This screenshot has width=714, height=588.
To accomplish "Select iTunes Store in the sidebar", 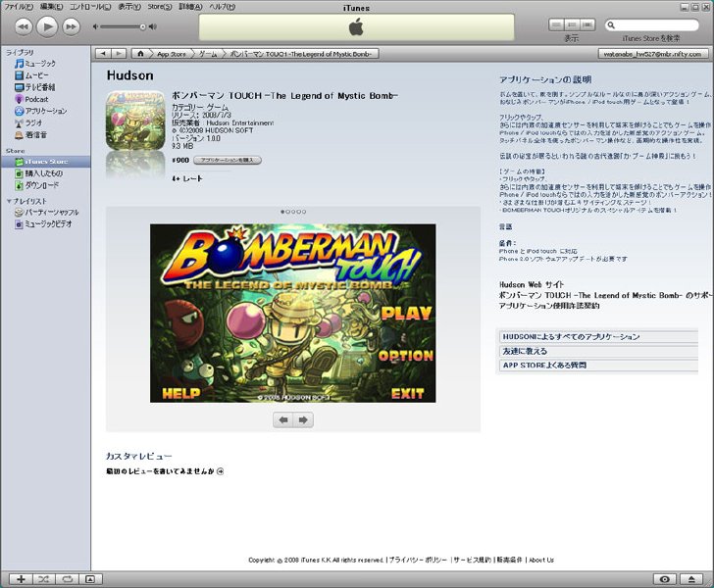I will pos(45,162).
